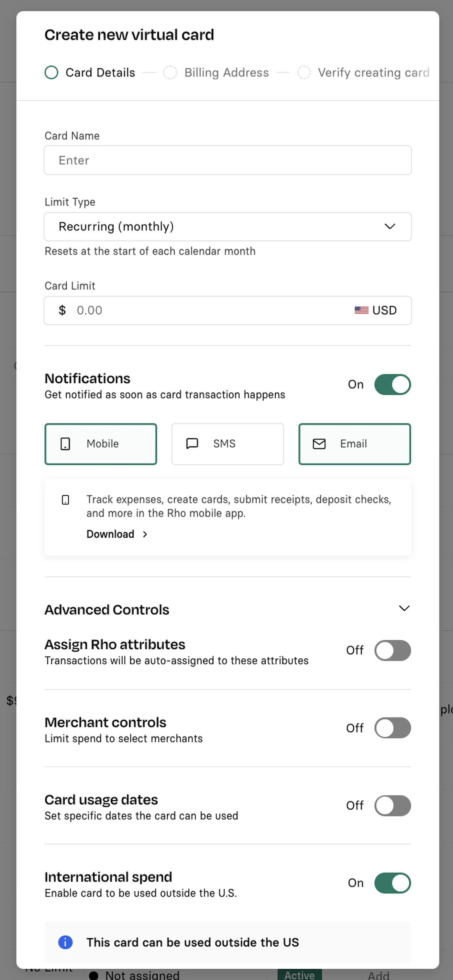Select the SMS notification option

click(227, 444)
